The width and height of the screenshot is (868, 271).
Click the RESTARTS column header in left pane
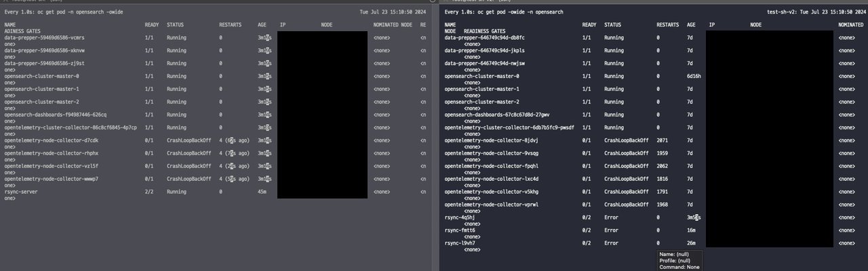pos(230,25)
